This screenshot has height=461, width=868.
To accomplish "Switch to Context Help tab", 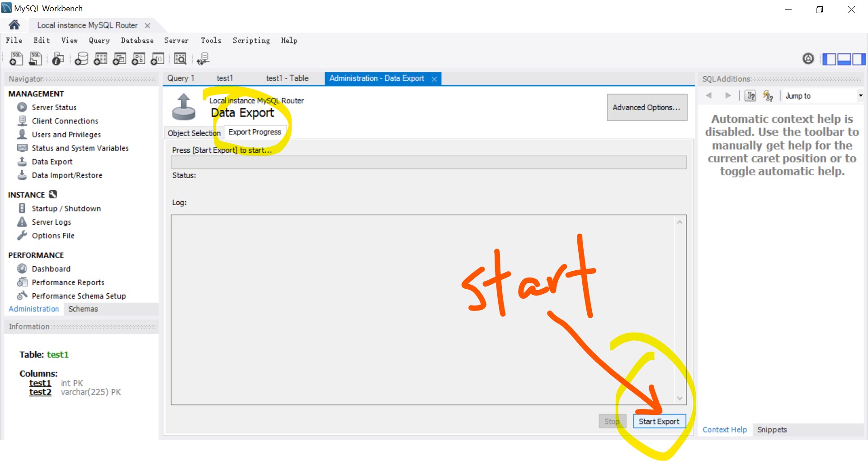I will click(725, 429).
